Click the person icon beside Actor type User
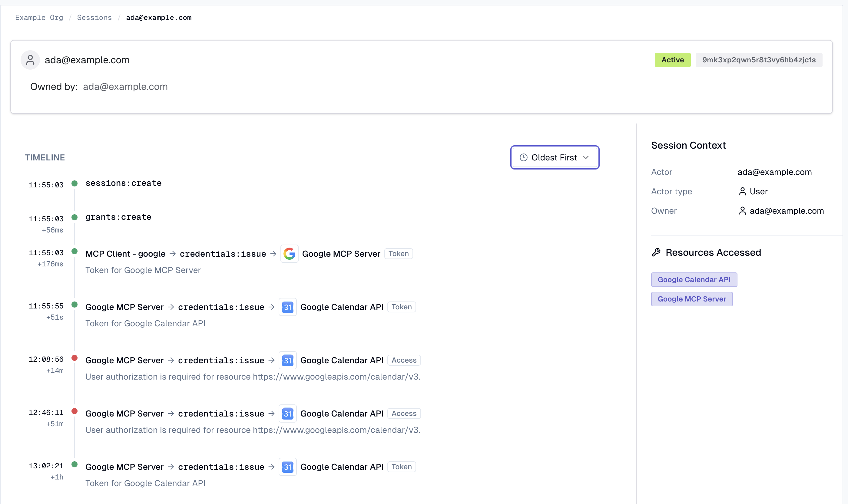848x504 pixels. pyautogui.click(x=742, y=192)
